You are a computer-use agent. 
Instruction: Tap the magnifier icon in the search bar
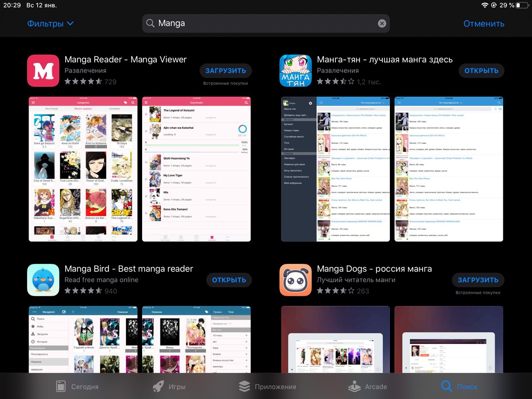(150, 23)
